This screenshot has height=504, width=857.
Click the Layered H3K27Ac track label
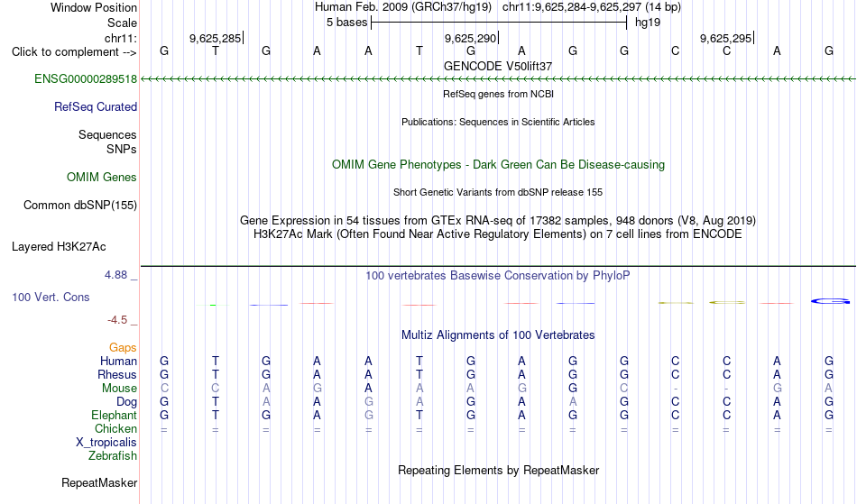[59, 247]
